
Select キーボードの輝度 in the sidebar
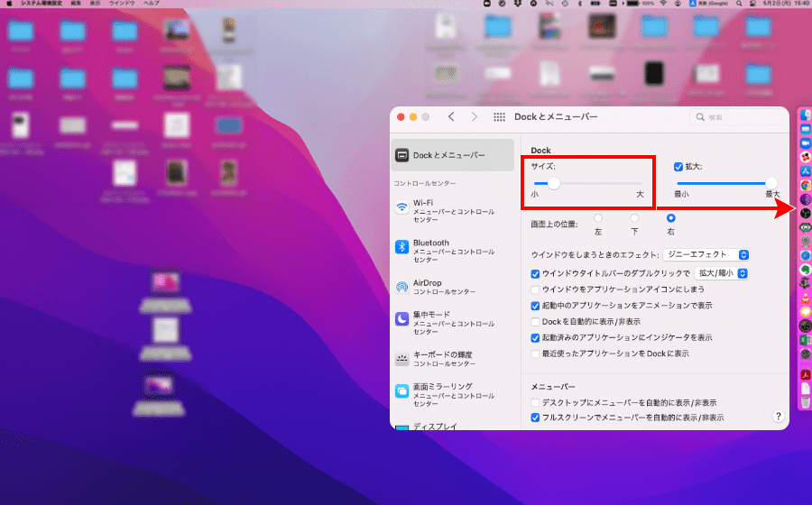click(453, 359)
